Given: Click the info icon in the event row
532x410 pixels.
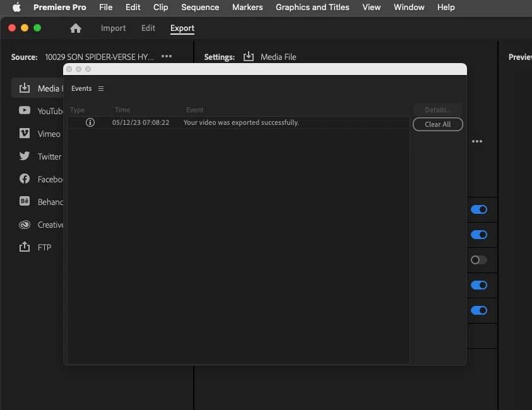Looking at the screenshot, I should click(90, 122).
